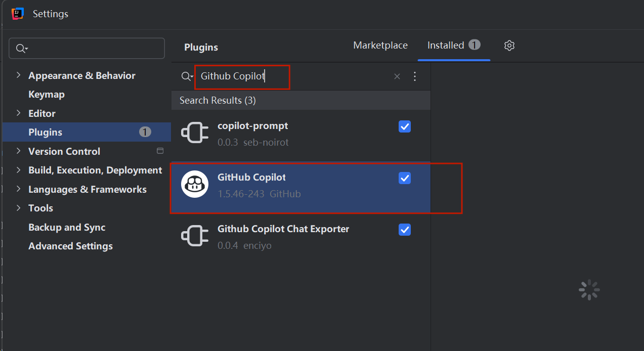The height and width of the screenshot is (351, 644).
Task: Click the magnifier icon in the plugin search
Action: click(x=187, y=76)
